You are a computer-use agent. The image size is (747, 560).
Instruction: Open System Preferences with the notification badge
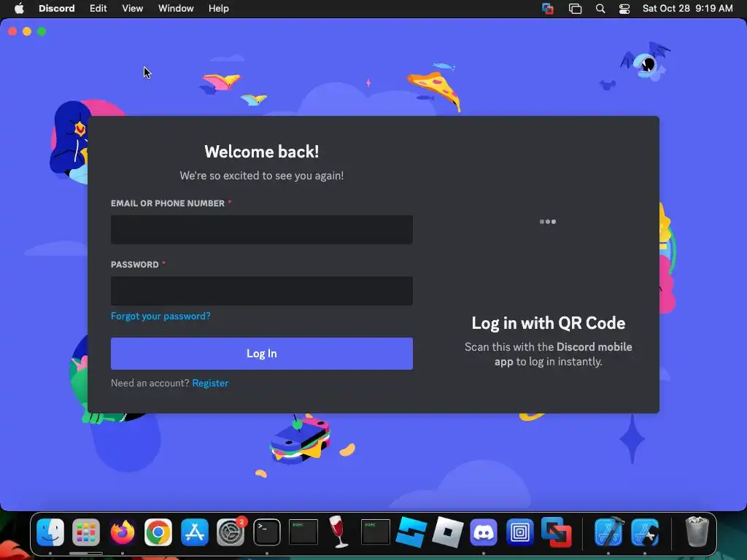click(231, 532)
